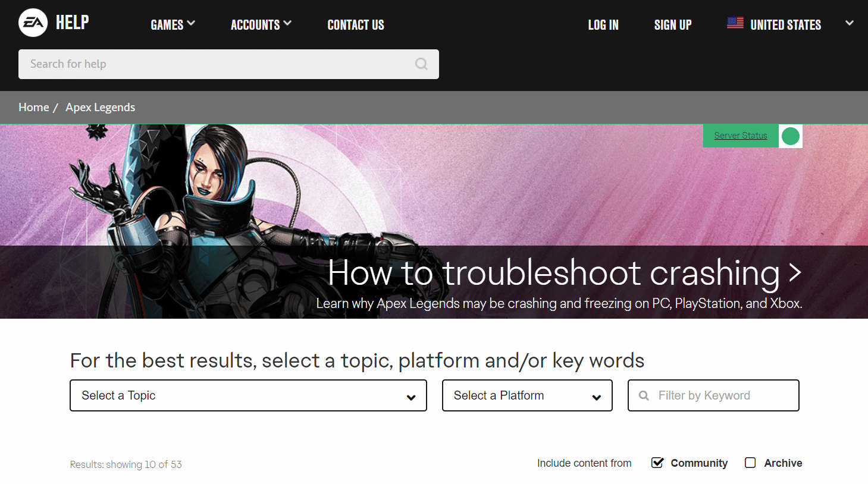This screenshot has width=868, height=484.
Task: Expand the GAMES dropdown chevron
Action: 192,23
